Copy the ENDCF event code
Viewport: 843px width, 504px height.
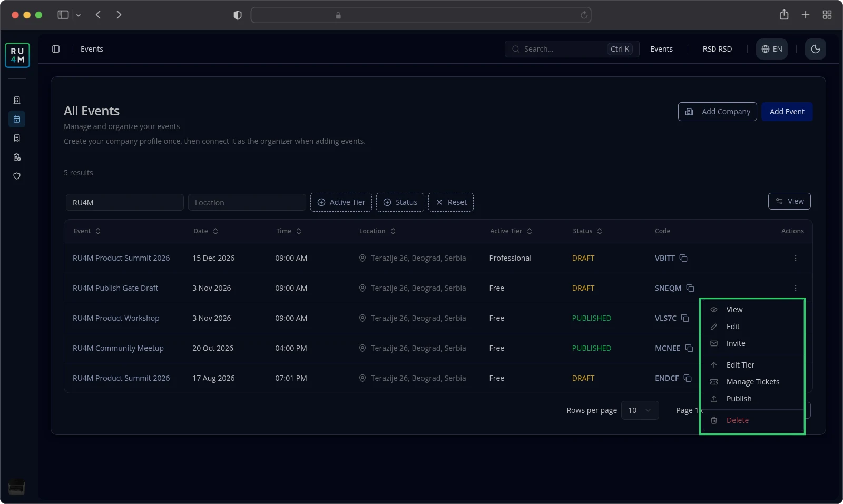(688, 378)
